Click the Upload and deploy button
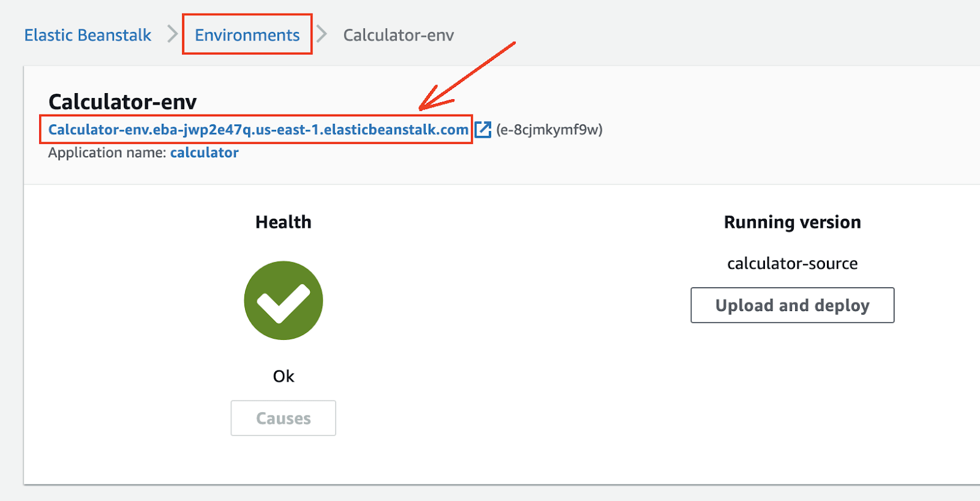This screenshot has width=980, height=501. click(793, 305)
